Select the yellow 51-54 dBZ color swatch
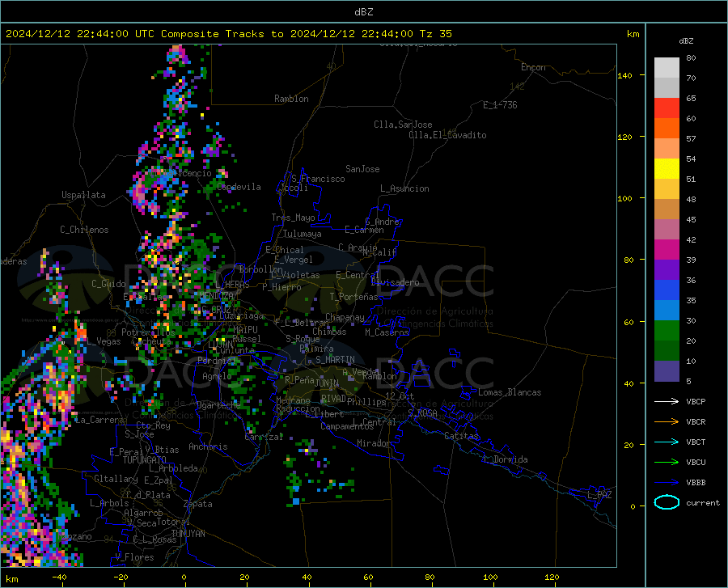728x588 pixels. click(667, 169)
